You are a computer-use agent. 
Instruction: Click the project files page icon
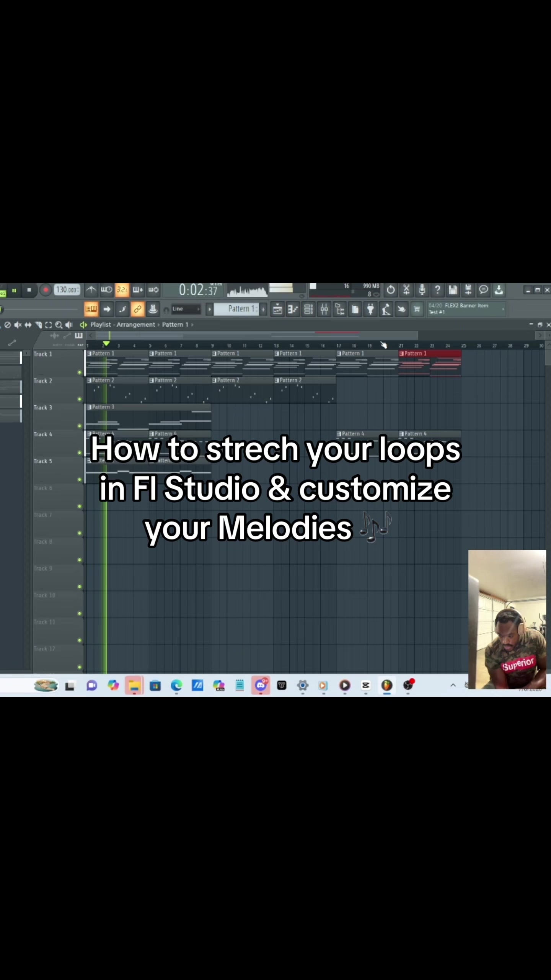[x=355, y=309]
